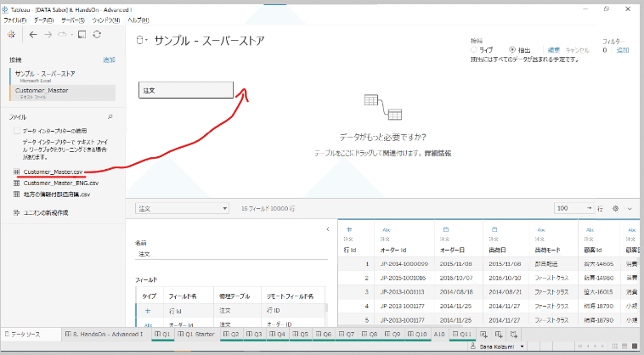644x355 pixels.
Task: Click the 追加 link under フィルター
Action: (x=623, y=50)
